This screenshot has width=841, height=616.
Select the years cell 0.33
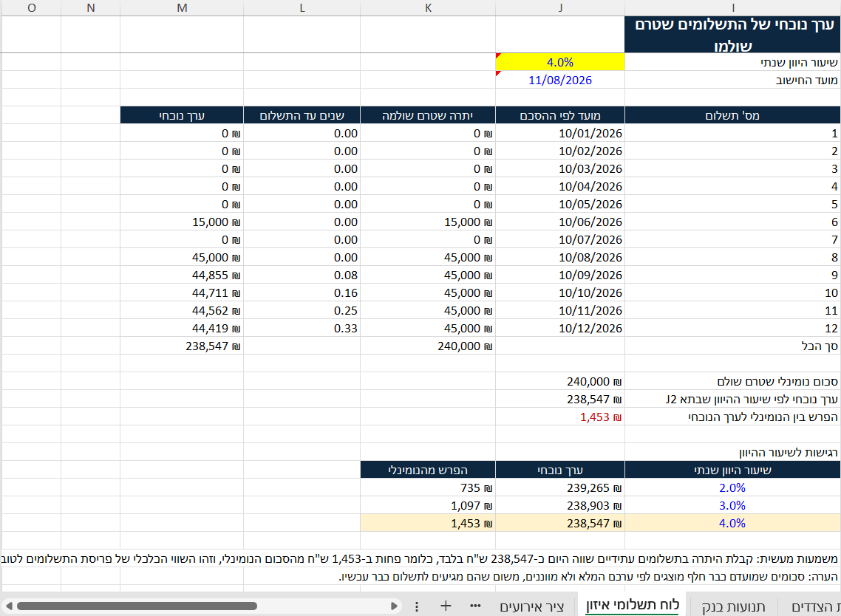(x=302, y=327)
